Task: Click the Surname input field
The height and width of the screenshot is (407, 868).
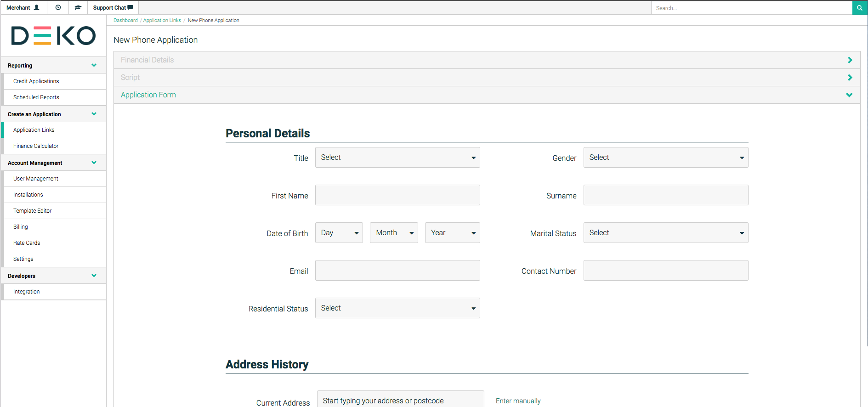Action: [x=666, y=195]
